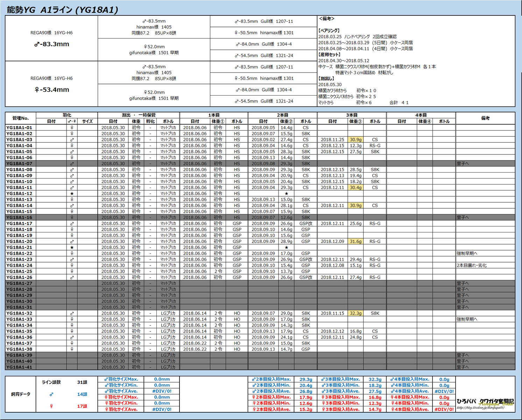The height and width of the screenshot is (420, 522).
Task: Click the '♂羽化サイズMax.' label
Action: [x=121, y=379]
